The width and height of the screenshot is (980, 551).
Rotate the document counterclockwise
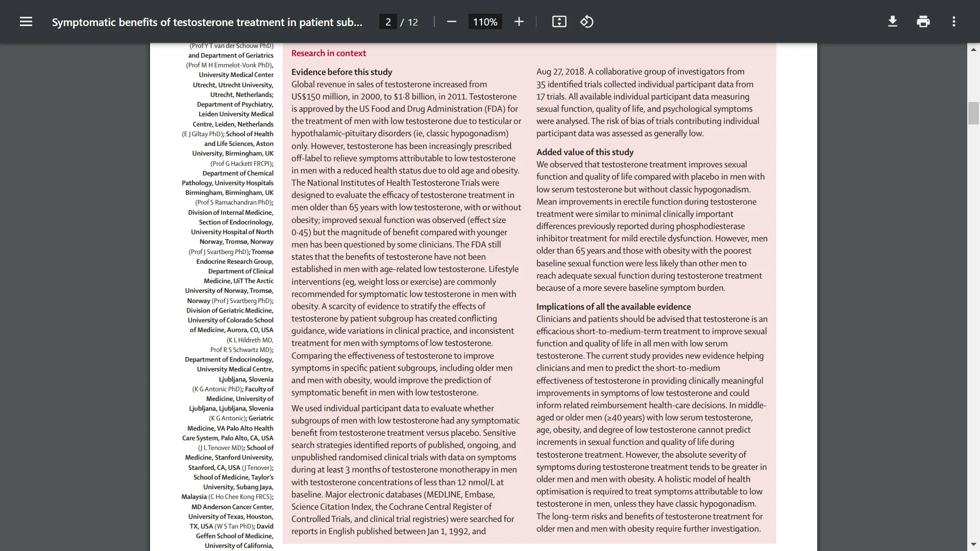click(x=586, y=21)
